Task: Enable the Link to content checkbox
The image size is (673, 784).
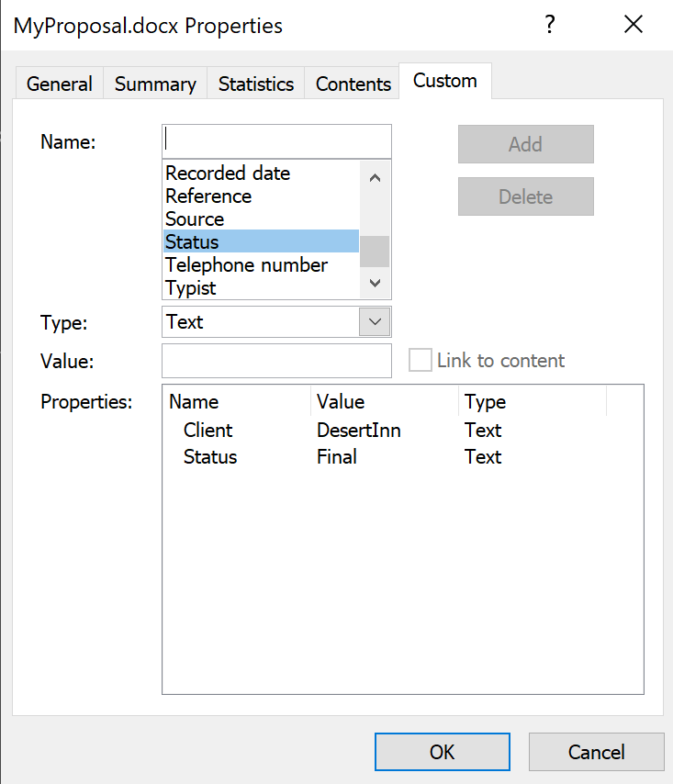Action: tap(420, 361)
